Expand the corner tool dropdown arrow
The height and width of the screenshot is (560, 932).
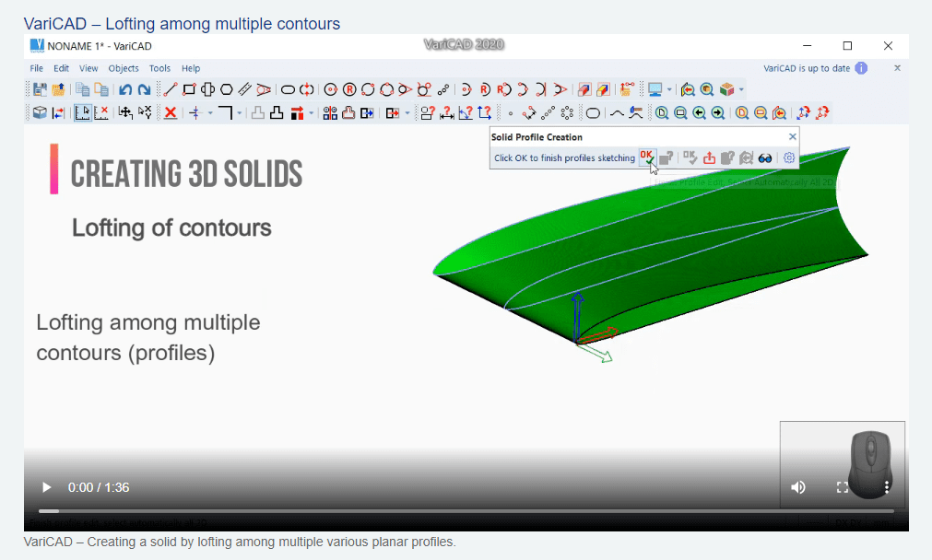click(240, 113)
